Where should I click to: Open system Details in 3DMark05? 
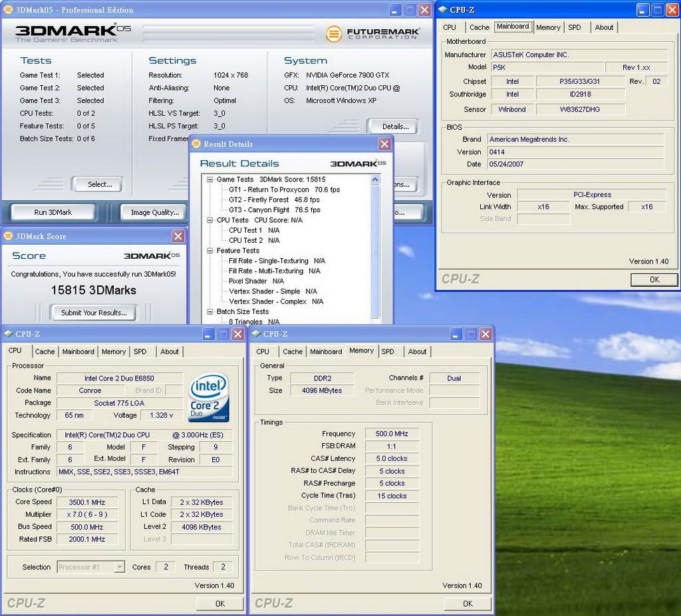point(395,126)
